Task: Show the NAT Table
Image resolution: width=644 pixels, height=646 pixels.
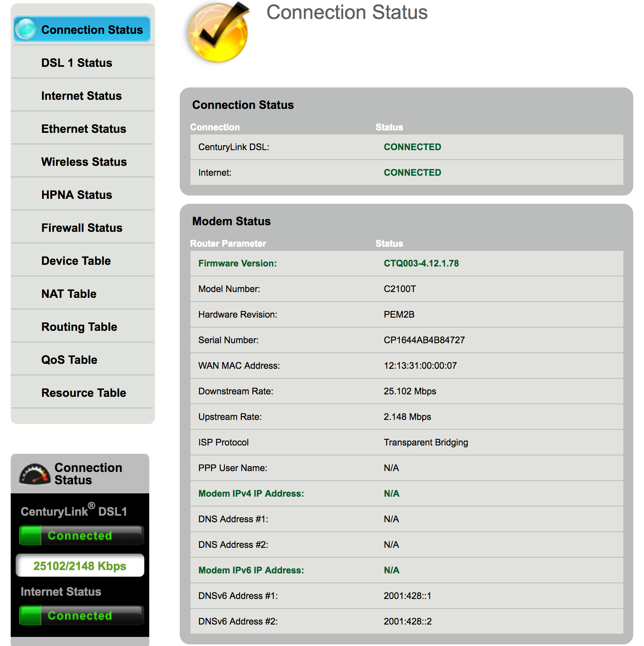Action: (x=69, y=294)
